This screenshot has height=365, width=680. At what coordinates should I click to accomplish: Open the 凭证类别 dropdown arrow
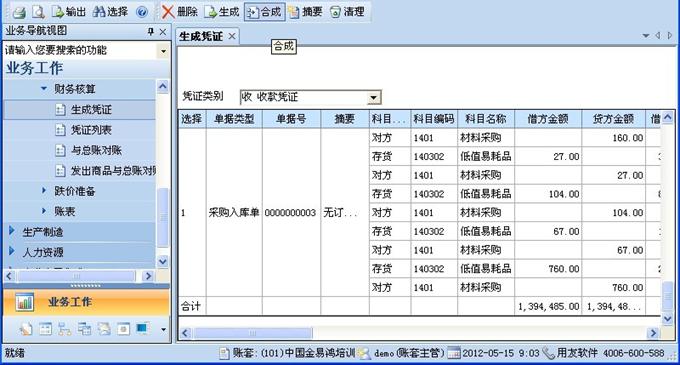pos(373,97)
